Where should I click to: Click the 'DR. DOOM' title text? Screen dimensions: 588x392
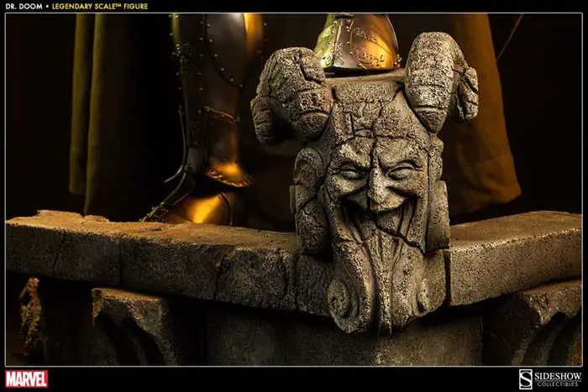(x=24, y=7)
